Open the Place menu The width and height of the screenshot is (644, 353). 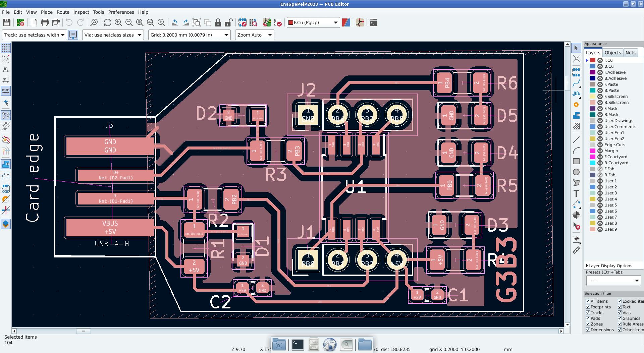[x=47, y=12]
